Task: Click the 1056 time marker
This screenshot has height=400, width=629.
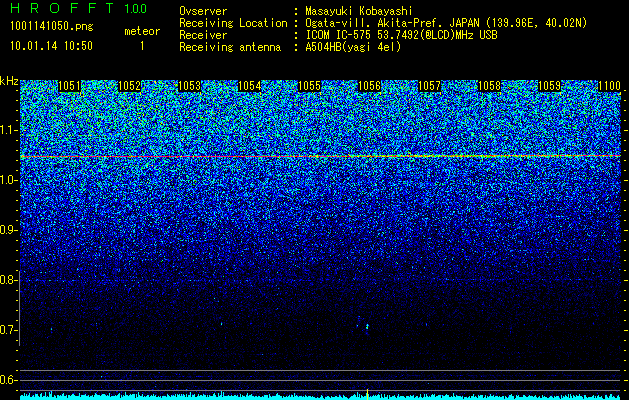Action: [x=369, y=86]
